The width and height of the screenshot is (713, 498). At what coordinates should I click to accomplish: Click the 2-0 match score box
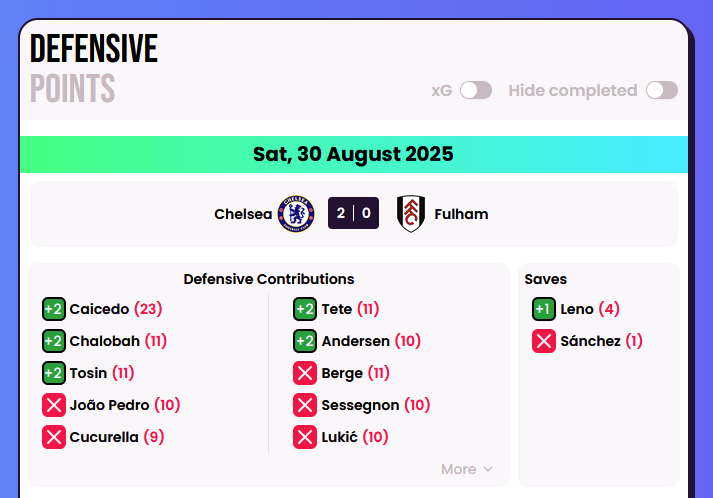click(x=353, y=214)
